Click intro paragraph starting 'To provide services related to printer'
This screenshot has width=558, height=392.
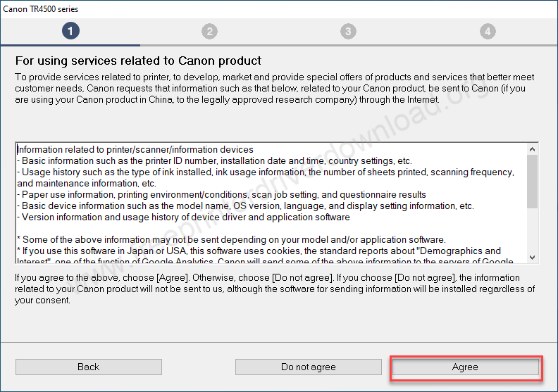pos(274,88)
